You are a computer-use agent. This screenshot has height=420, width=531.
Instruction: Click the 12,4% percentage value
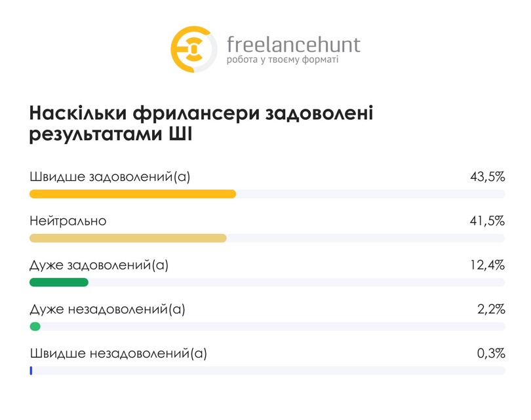click(487, 265)
